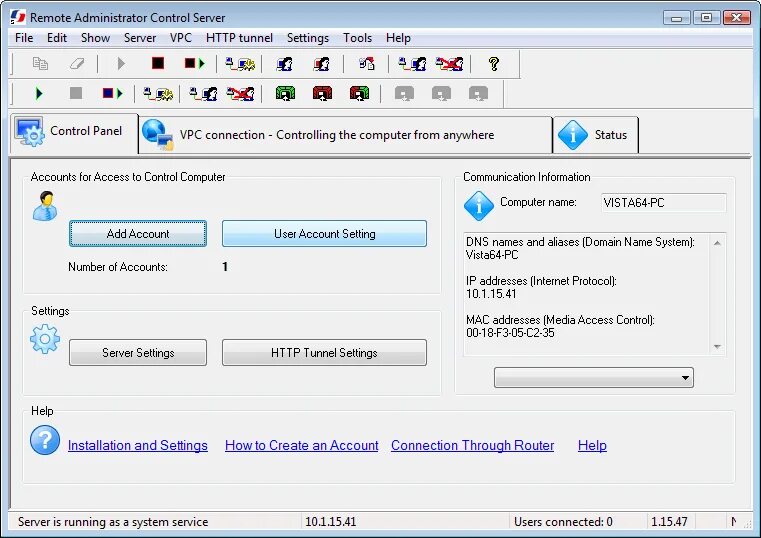Click 10.1.15.41 in the status bar
The height and width of the screenshot is (538, 761).
coord(331,522)
